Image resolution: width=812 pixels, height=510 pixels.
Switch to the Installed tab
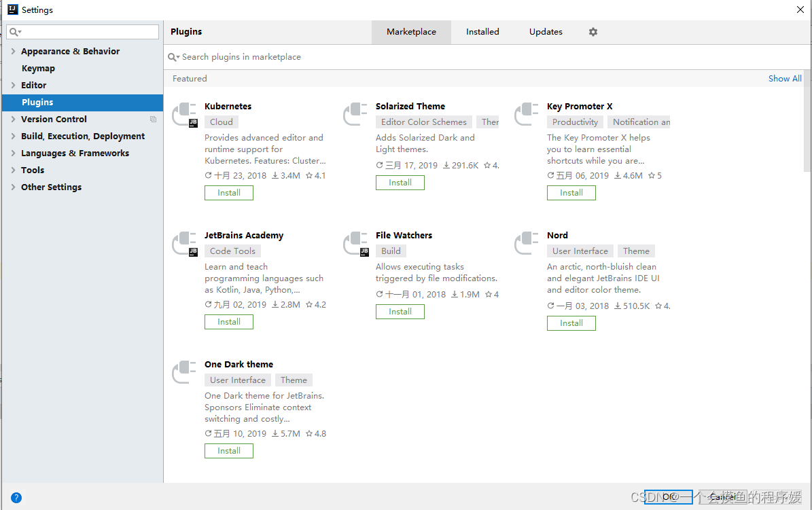(482, 32)
